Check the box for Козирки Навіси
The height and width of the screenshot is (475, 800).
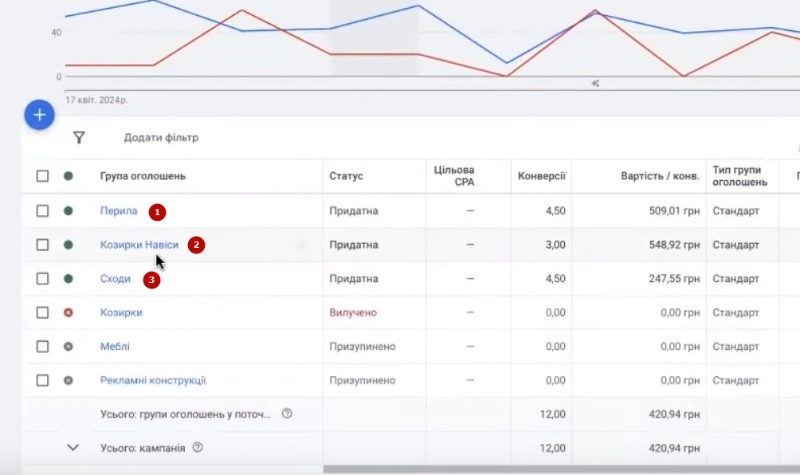tap(42, 245)
